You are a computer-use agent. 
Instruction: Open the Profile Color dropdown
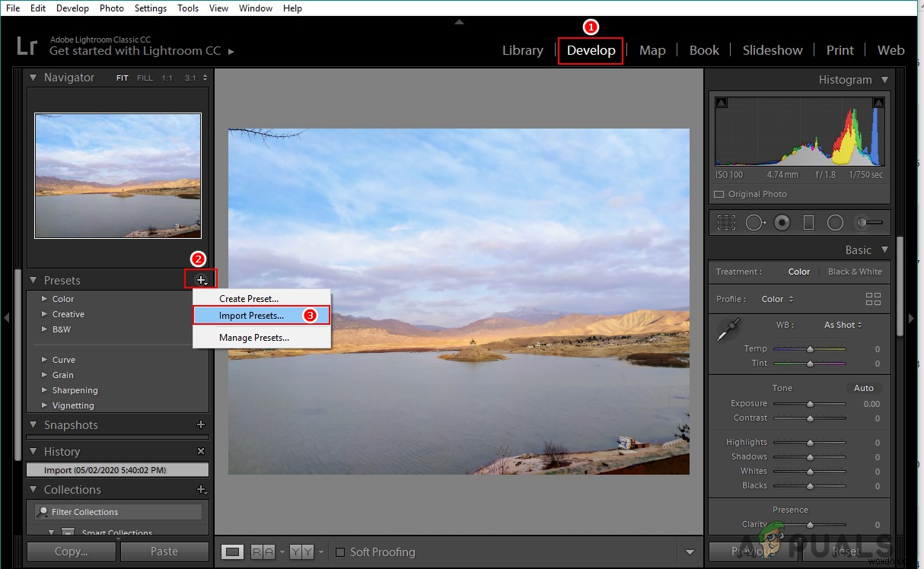778,299
